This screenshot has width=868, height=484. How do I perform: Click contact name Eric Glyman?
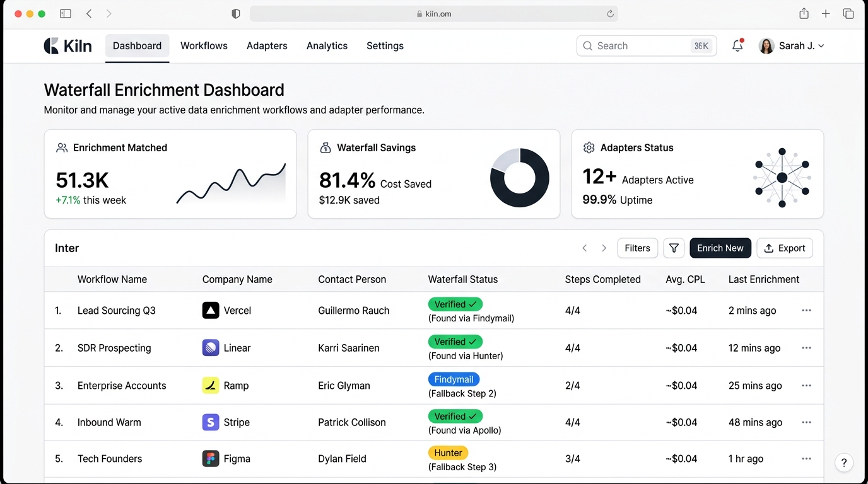point(344,386)
